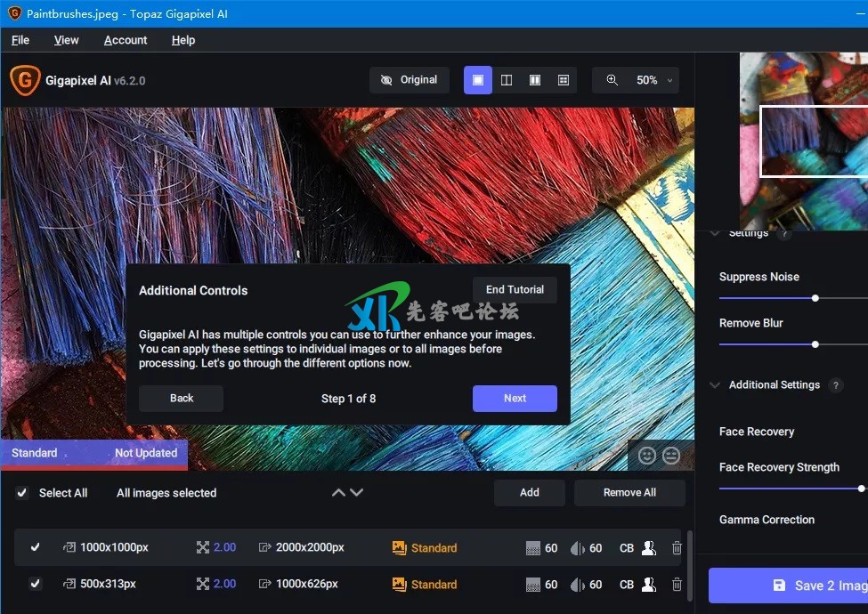Collapse the image list with down chevron

coord(357,493)
